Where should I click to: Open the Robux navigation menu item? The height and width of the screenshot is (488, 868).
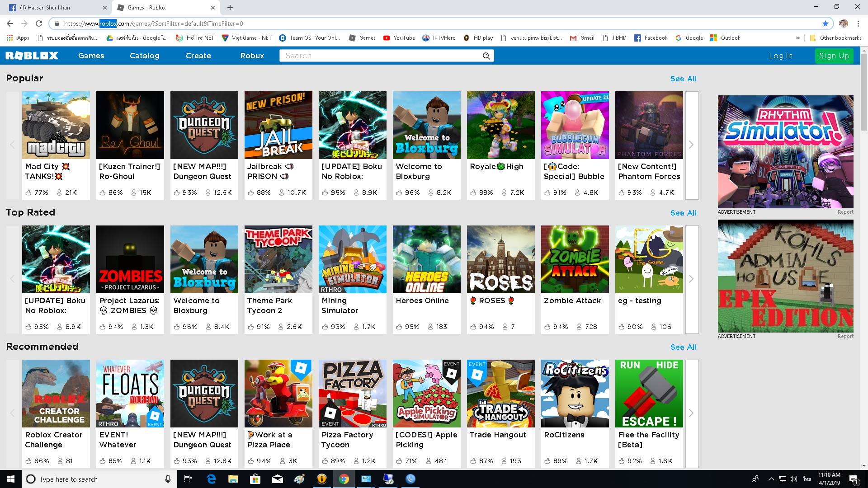[x=252, y=56]
